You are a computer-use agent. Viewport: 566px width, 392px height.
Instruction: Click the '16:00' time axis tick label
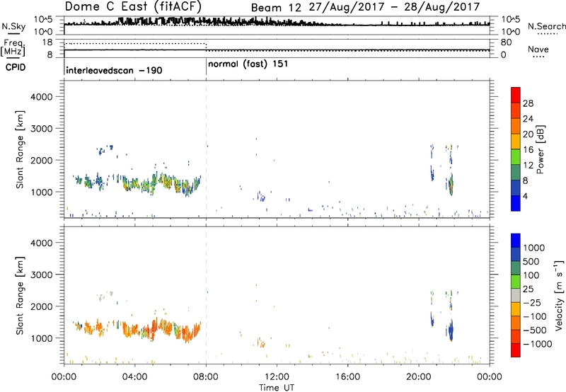pyautogui.click(x=348, y=377)
